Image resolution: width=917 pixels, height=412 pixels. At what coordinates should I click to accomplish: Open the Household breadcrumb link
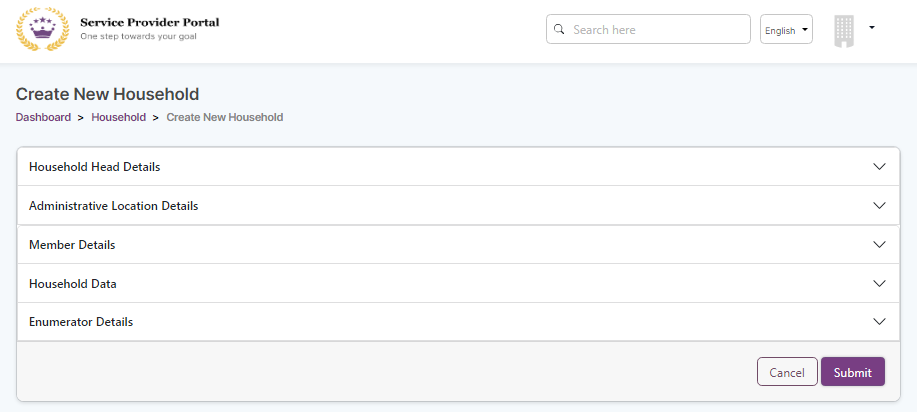(x=118, y=117)
